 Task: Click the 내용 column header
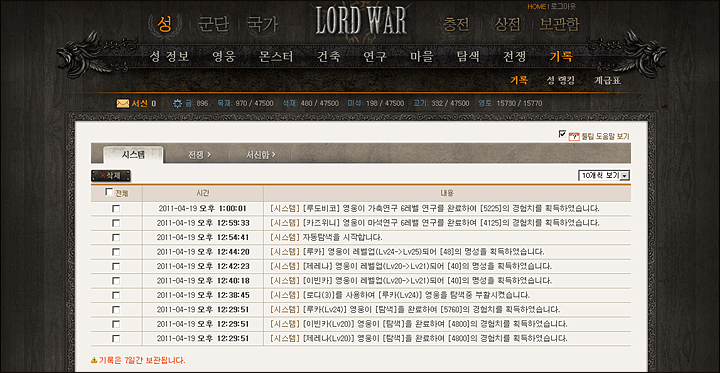click(x=447, y=193)
